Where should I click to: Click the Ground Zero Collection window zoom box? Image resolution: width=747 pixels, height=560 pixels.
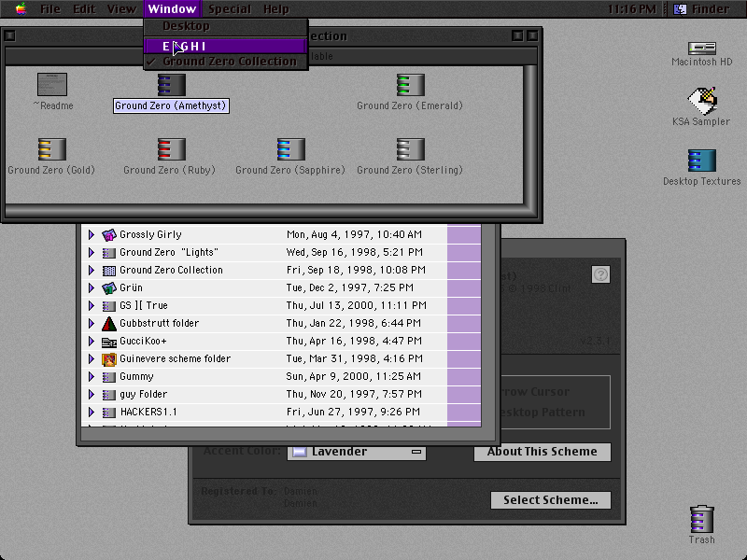coord(517,35)
